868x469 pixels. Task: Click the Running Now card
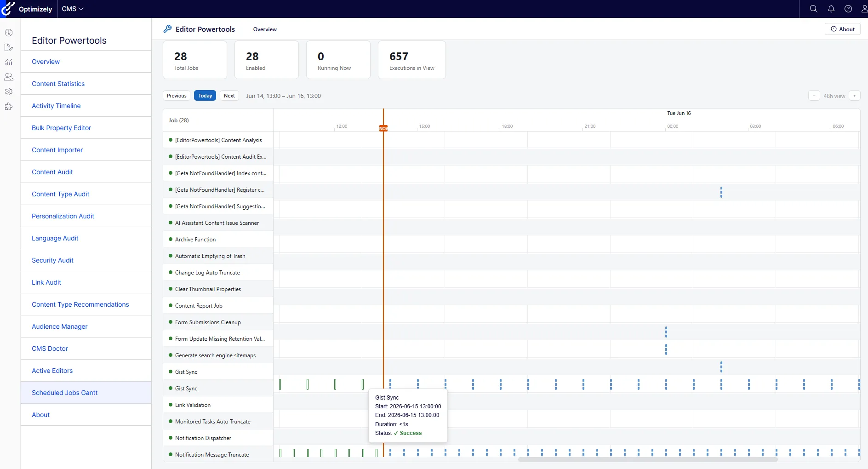(x=338, y=60)
